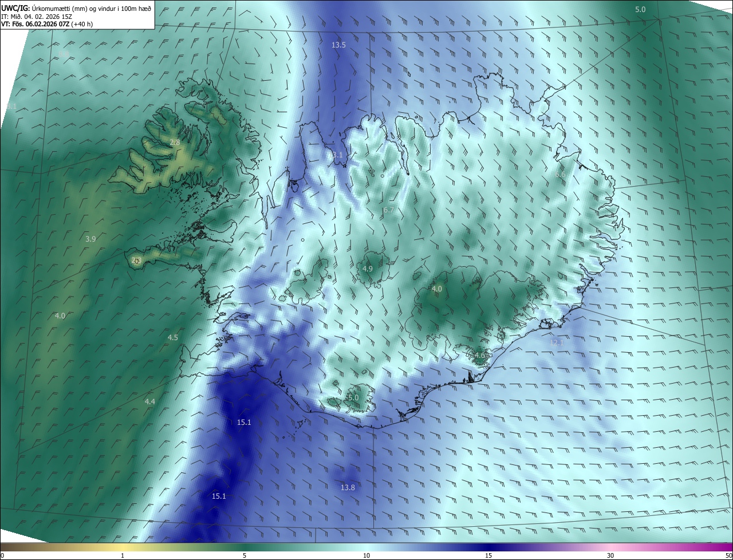
Task: Click the 0 tick on colour scale
Action: pyautogui.click(x=2, y=555)
